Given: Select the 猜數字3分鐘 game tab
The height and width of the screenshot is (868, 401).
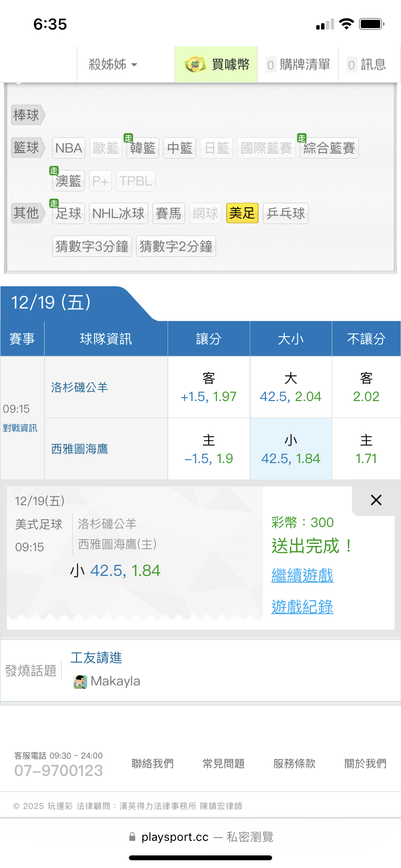Looking at the screenshot, I should [92, 246].
